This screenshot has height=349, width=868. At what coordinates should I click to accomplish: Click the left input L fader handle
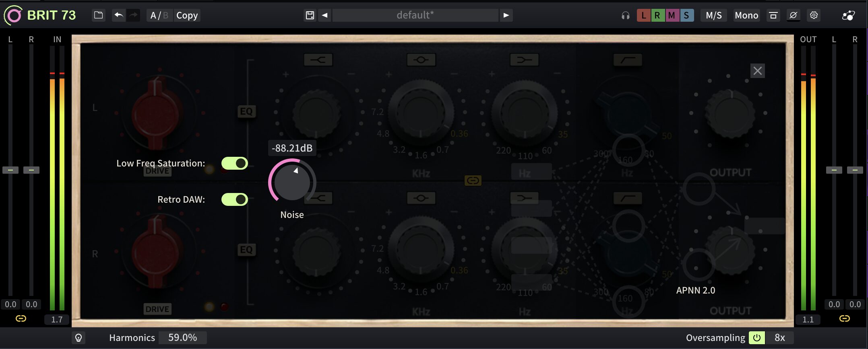10,170
